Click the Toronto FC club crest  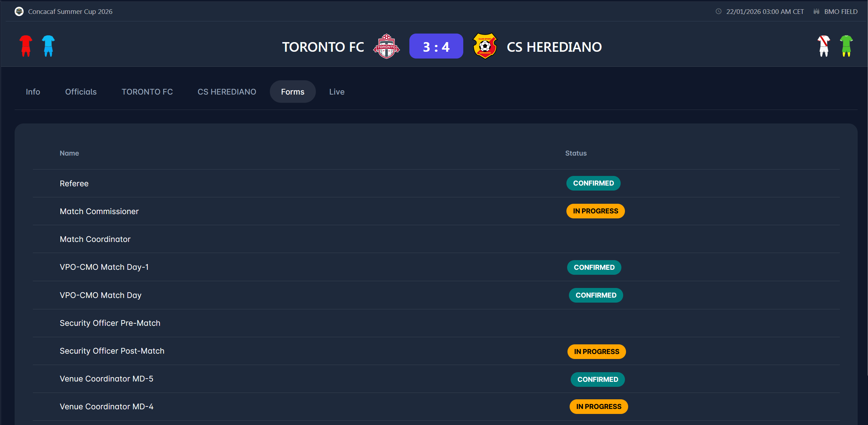click(386, 46)
